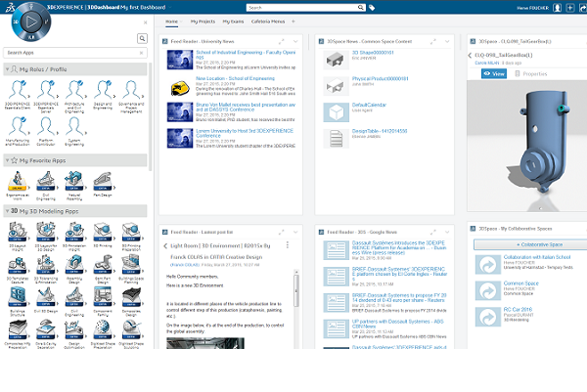Viewport: 587px width, 392px height.
Task: Launch the Design Optimization app
Action: point(74,334)
